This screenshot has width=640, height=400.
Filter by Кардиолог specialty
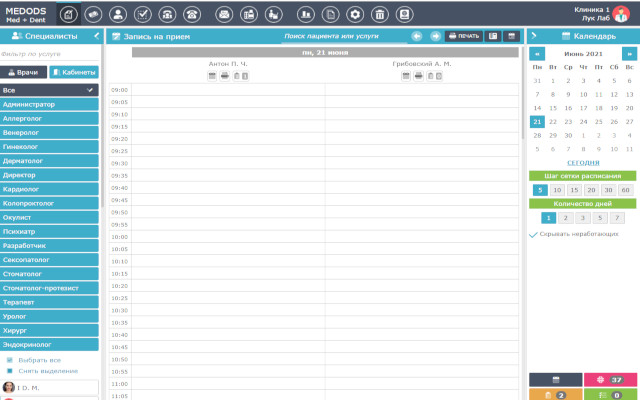49,189
